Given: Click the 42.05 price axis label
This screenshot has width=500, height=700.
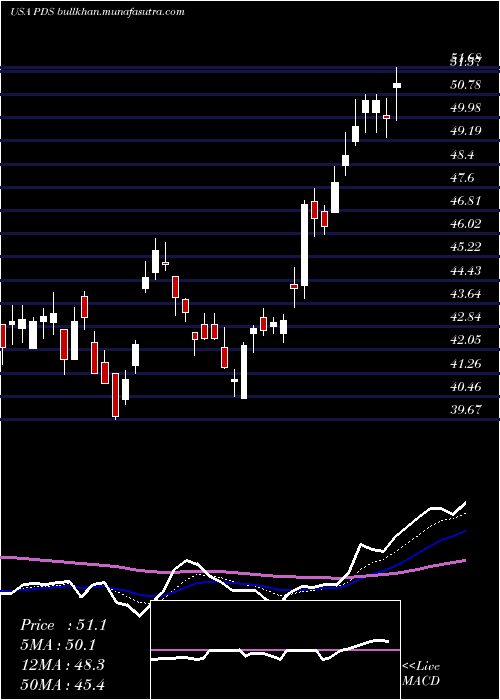Looking at the screenshot, I should (466, 340).
